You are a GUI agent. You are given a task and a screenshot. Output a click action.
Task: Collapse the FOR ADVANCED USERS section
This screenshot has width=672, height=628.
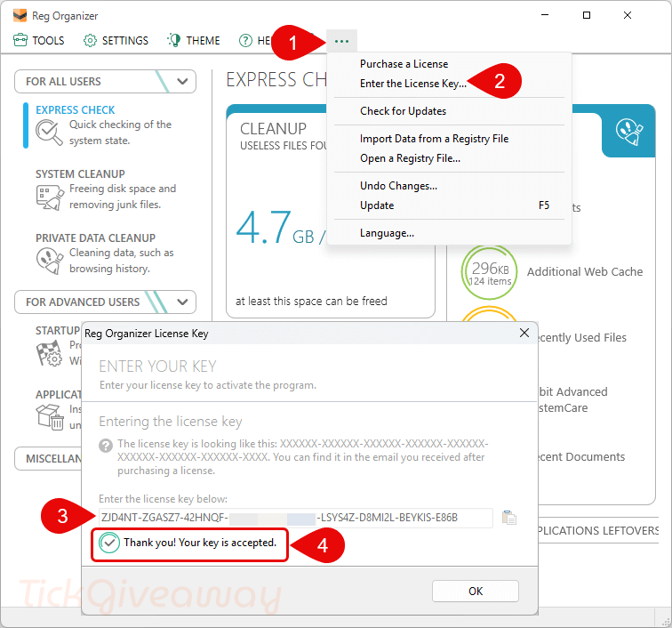[105, 302]
